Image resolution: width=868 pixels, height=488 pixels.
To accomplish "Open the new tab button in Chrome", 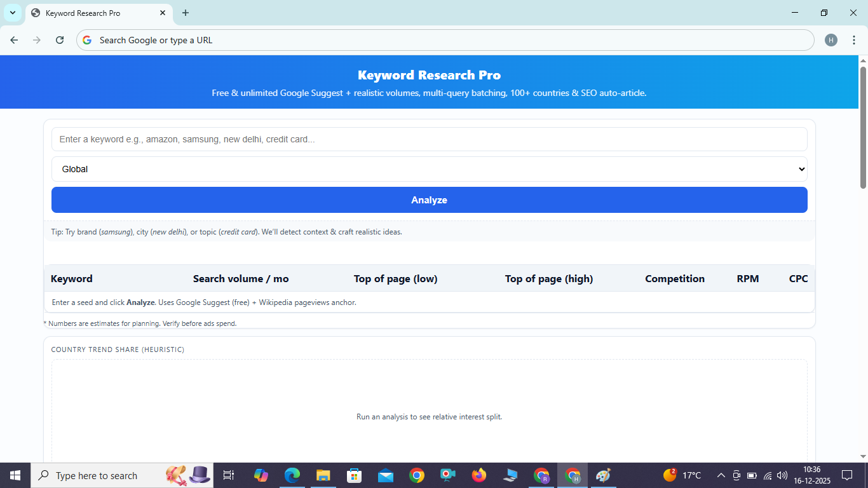I will 185,13.
